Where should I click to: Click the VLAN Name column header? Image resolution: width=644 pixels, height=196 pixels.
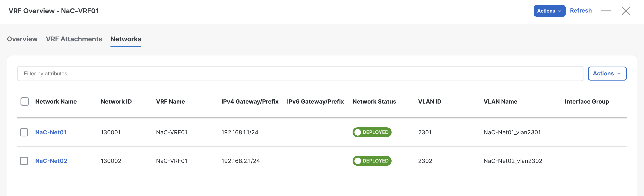coord(500,102)
